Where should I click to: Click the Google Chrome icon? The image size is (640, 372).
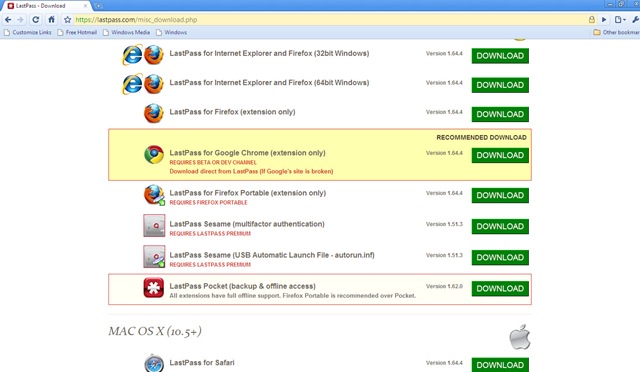point(154,155)
